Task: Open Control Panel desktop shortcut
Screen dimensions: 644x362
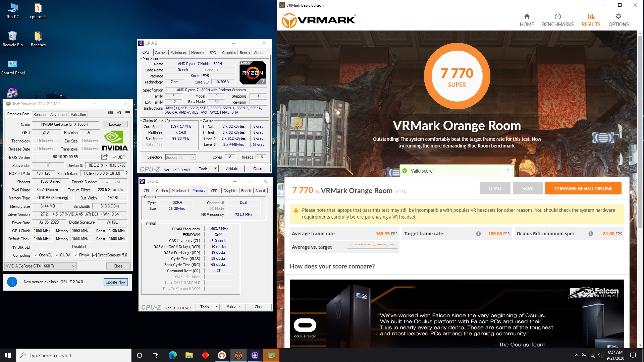Action: [x=12, y=67]
